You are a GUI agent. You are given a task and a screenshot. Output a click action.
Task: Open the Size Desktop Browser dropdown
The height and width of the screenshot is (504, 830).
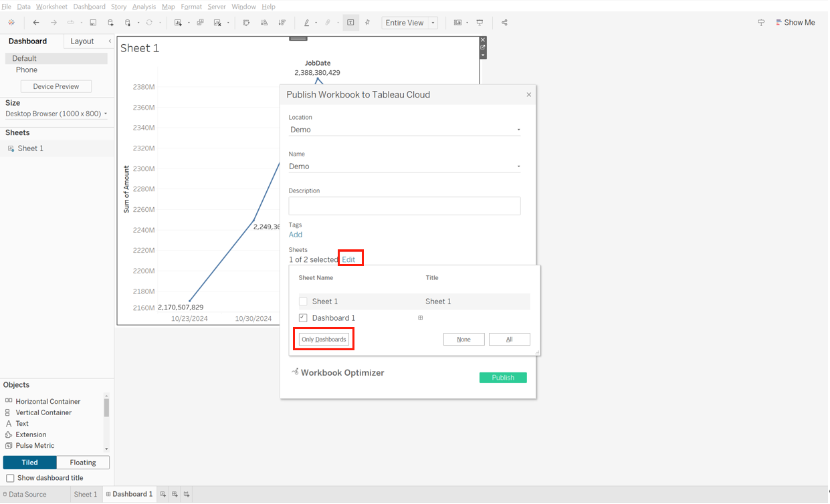[x=56, y=114]
